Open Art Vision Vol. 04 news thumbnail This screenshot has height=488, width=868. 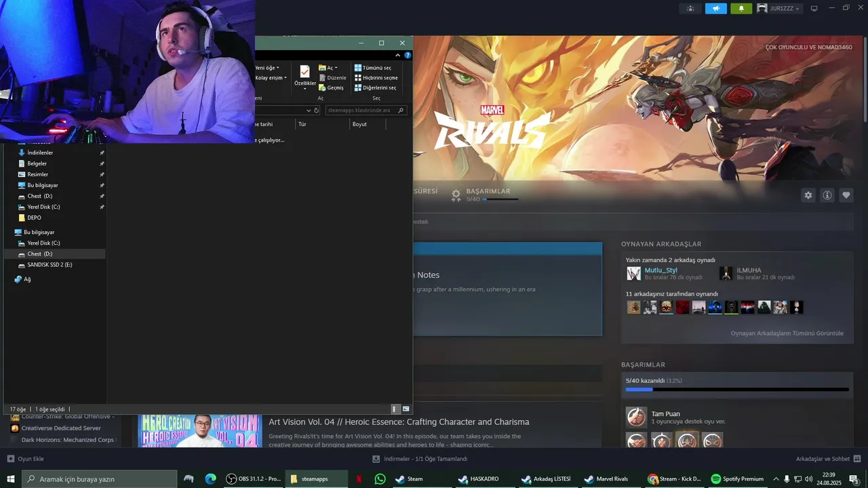(200, 431)
